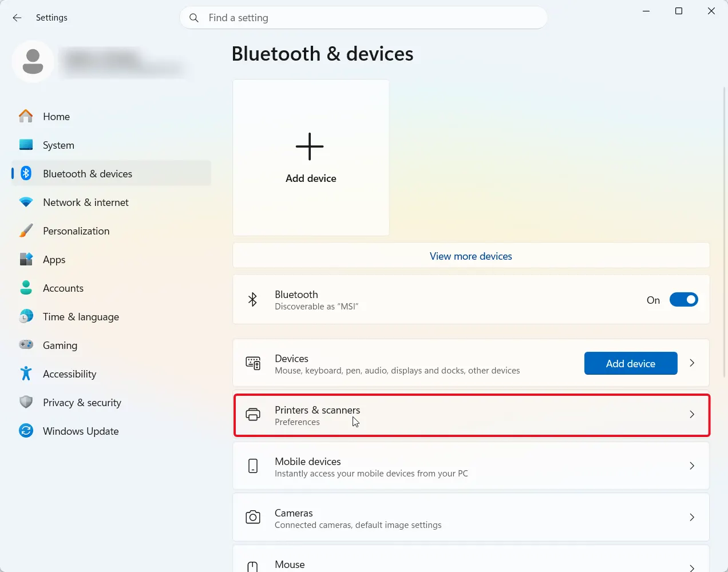Click the Network wifi icon in the sidebar

26,202
